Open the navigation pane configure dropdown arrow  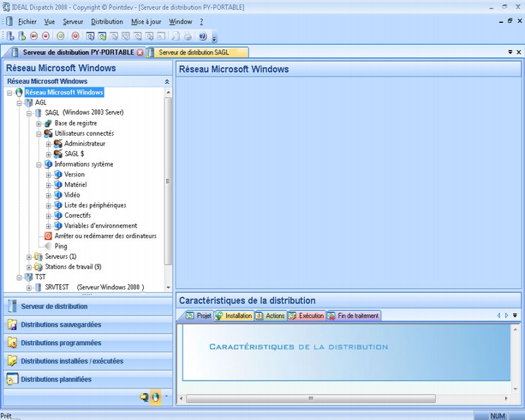point(167,396)
